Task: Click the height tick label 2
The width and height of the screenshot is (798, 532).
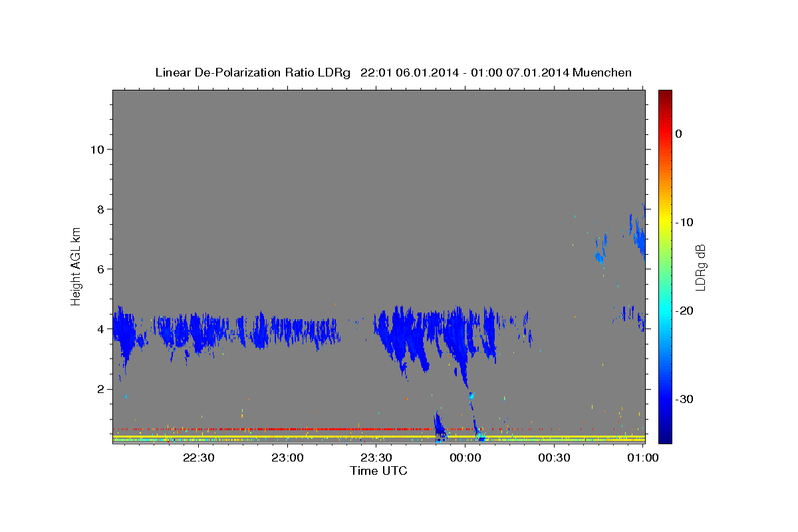Action: (x=100, y=388)
